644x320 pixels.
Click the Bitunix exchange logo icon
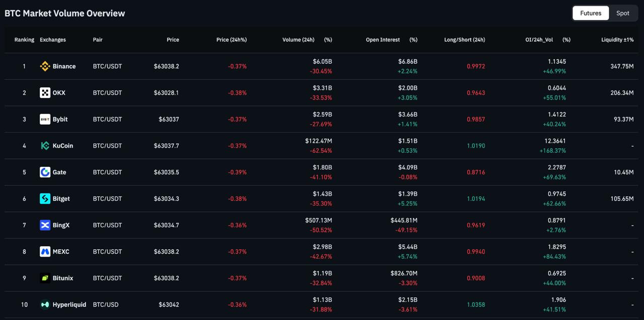(x=45, y=278)
